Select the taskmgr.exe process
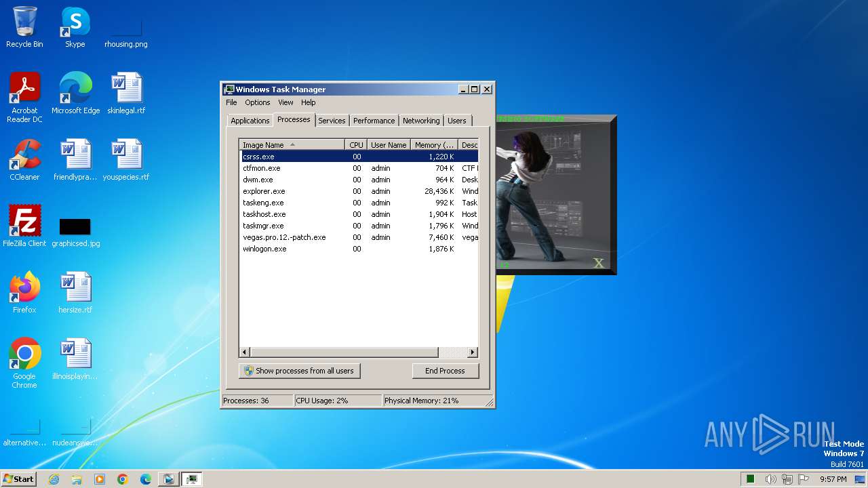This screenshot has height=488, width=868. [359, 226]
